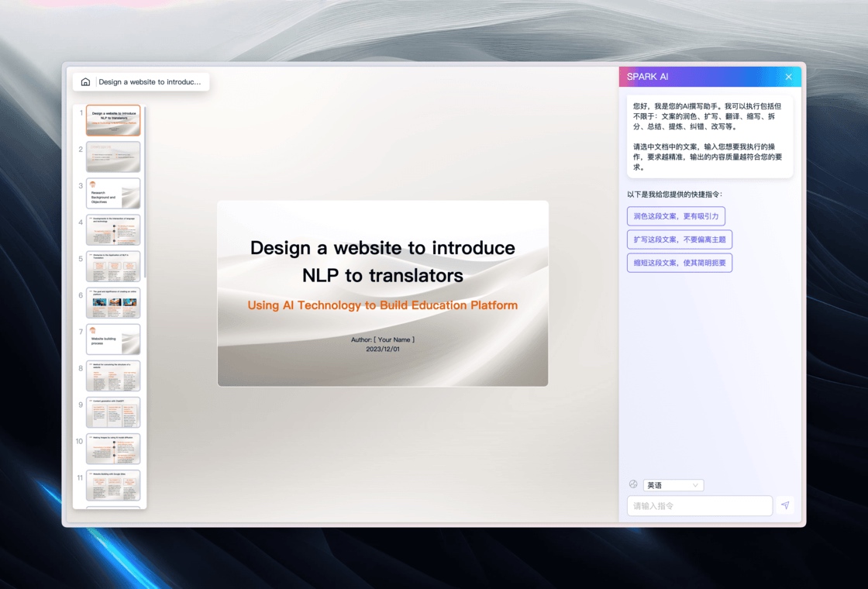Click the 润色这段文案 quick command

tap(676, 216)
